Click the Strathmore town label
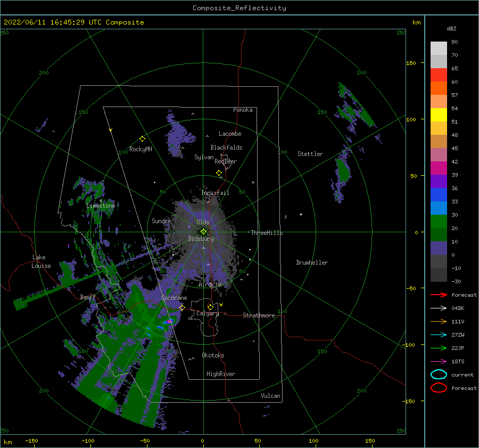The width and height of the screenshot is (479, 448). (259, 315)
